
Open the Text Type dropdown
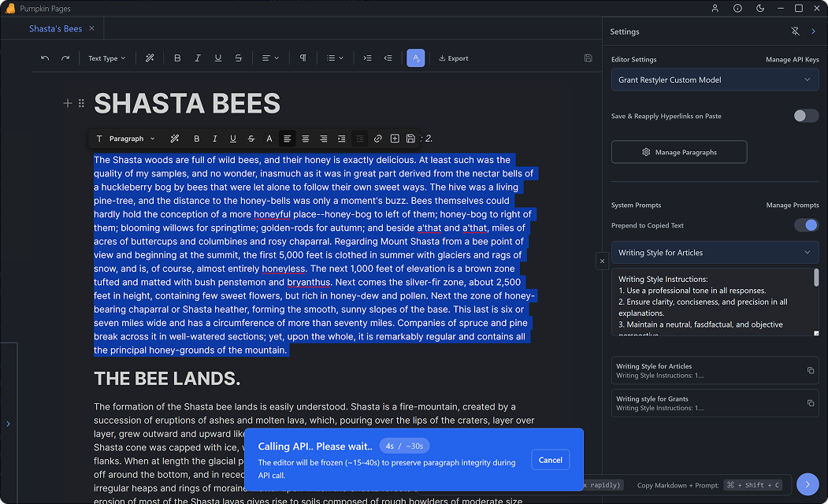(106, 58)
